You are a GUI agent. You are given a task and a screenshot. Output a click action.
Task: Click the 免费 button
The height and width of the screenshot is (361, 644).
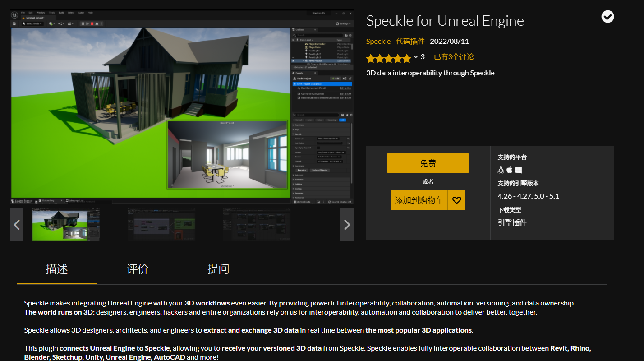pyautogui.click(x=428, y=163)
